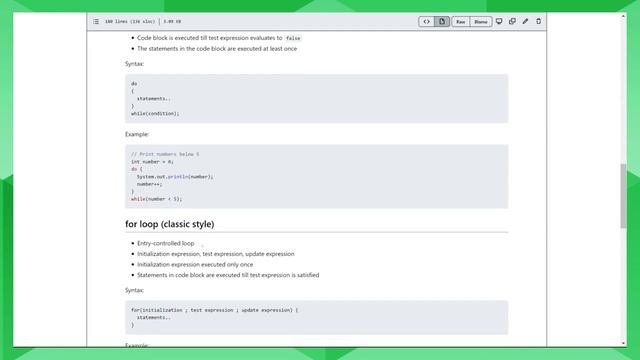The image size is (640, 360).
Task: Click the 'number++;' code line
Action: [149, 184]
